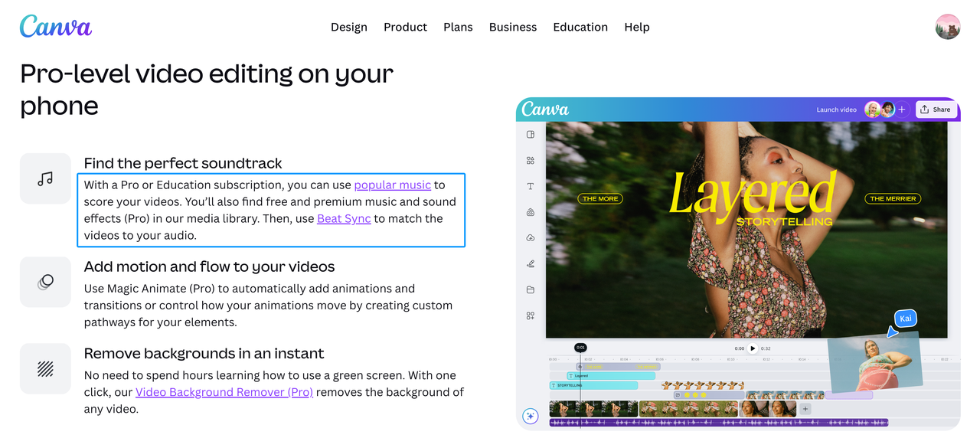This screenshot has height=438, width=980.
Task: Click the Kai collaborator cursor label
Action: 906,318
